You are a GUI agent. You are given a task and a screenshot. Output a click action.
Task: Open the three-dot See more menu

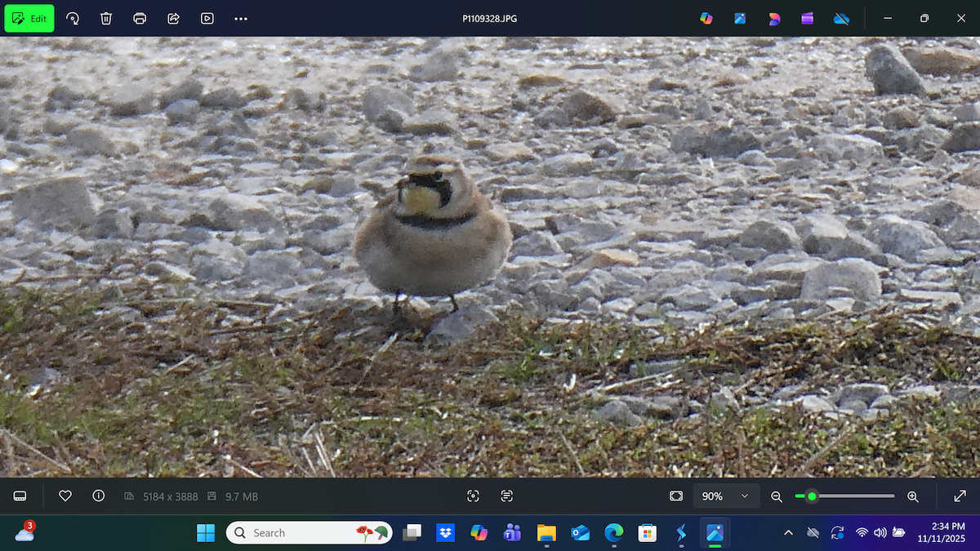pos(241,18)
